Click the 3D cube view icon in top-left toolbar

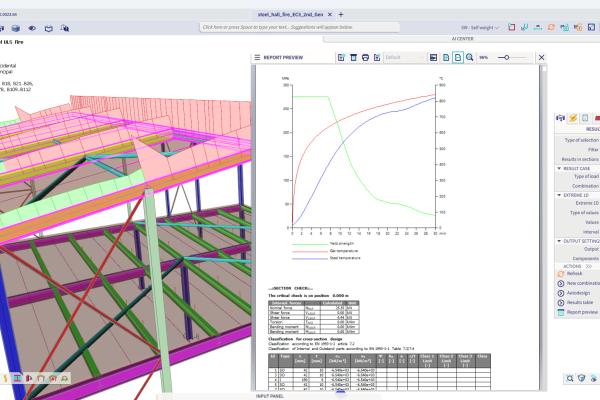(x=16, y=28)
